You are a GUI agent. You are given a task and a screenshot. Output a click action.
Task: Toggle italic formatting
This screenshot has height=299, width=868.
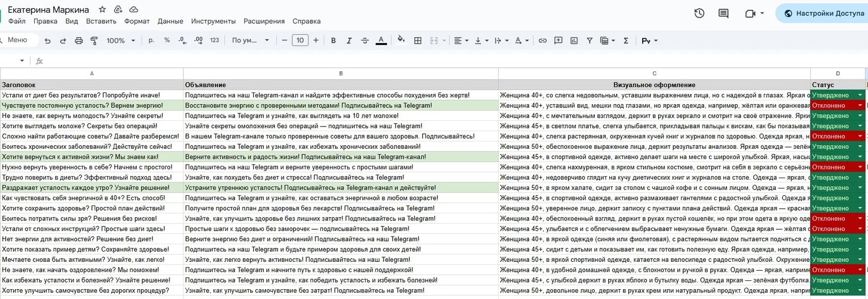[x=349, y=40]
